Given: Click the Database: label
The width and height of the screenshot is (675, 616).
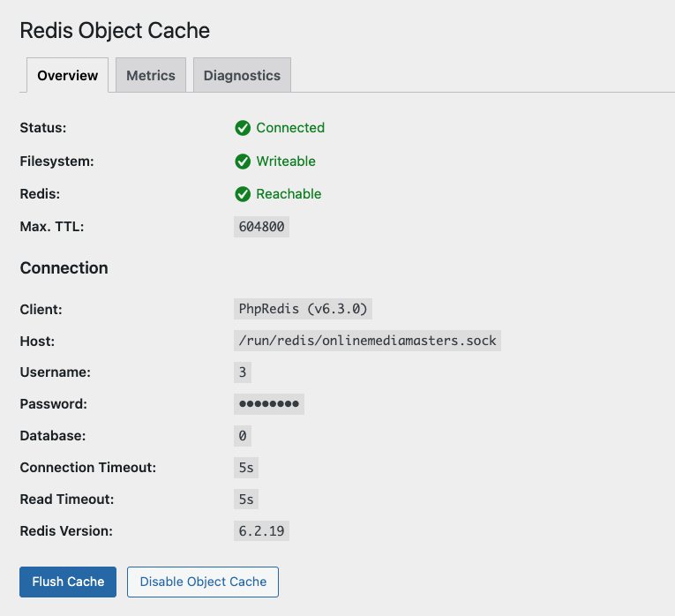Looking at the screenshot, I should [53, 436].
